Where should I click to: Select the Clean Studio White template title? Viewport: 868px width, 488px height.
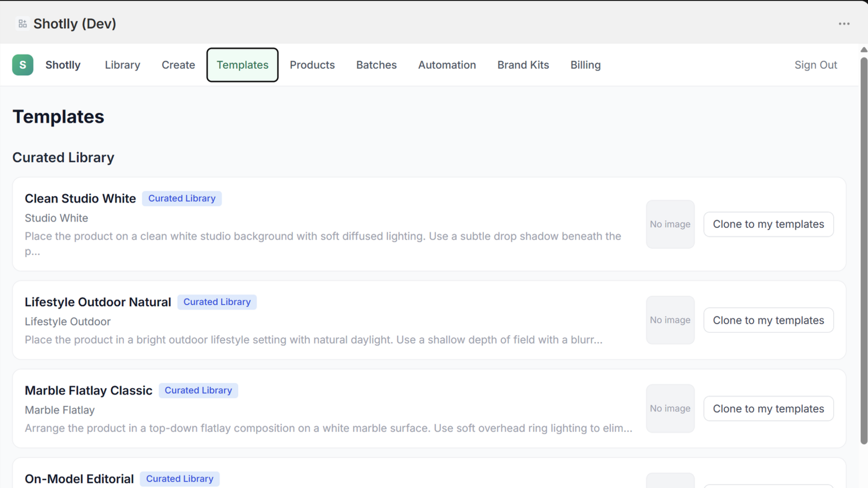click(80, 198)
